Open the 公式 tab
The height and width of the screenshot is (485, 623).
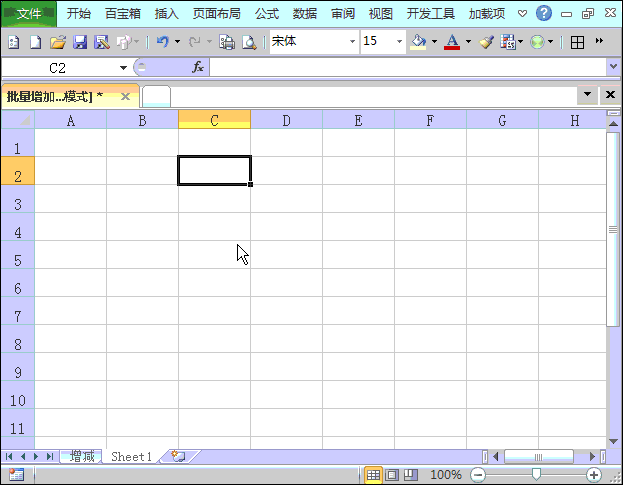[x=267, y=14]
